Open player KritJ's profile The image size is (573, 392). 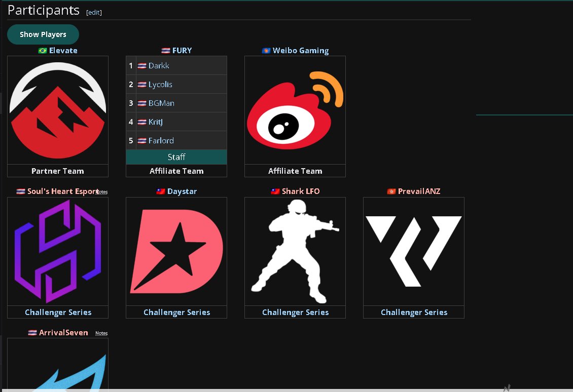[155, 122]
